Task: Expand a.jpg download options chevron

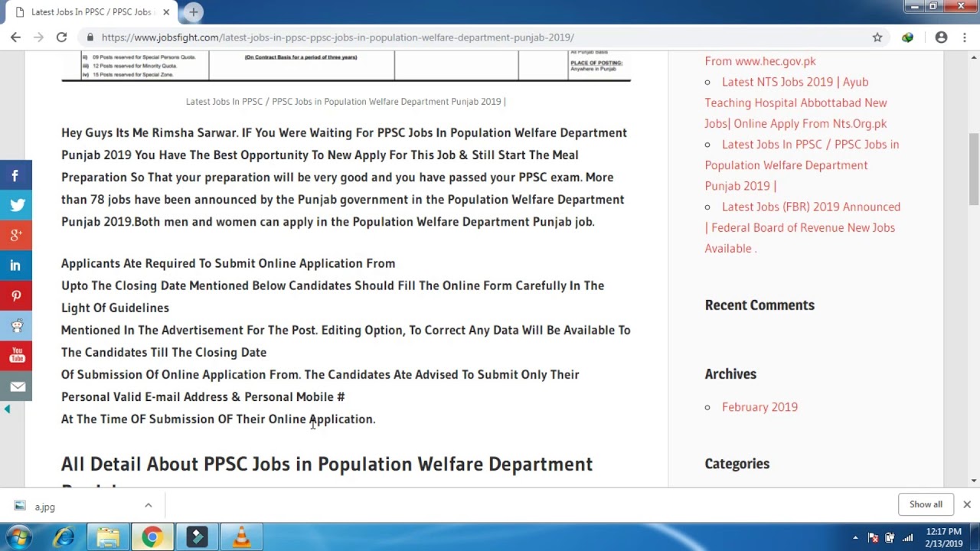Action: (149, 506)
